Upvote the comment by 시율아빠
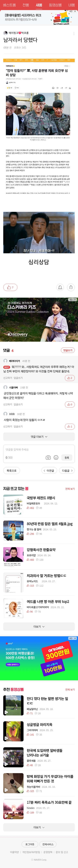This screenshot has width=78, height=868. click(x=70, y=404)
